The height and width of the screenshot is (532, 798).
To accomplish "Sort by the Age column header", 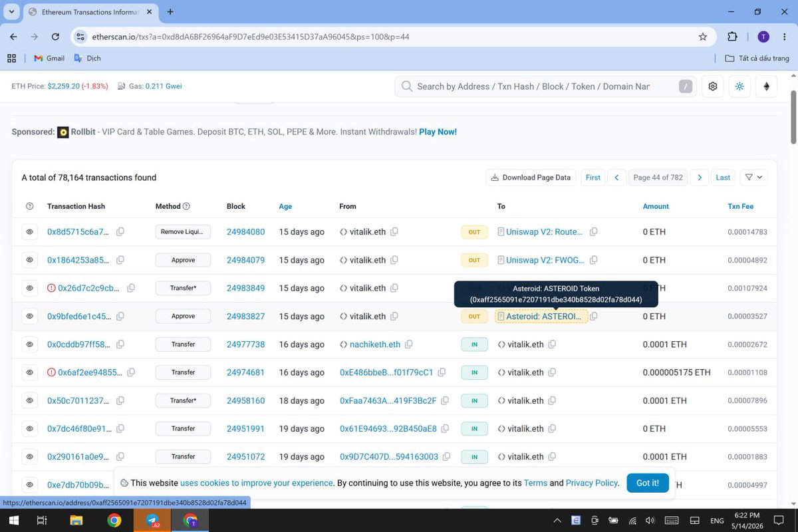I will click(x=285, y=207).
